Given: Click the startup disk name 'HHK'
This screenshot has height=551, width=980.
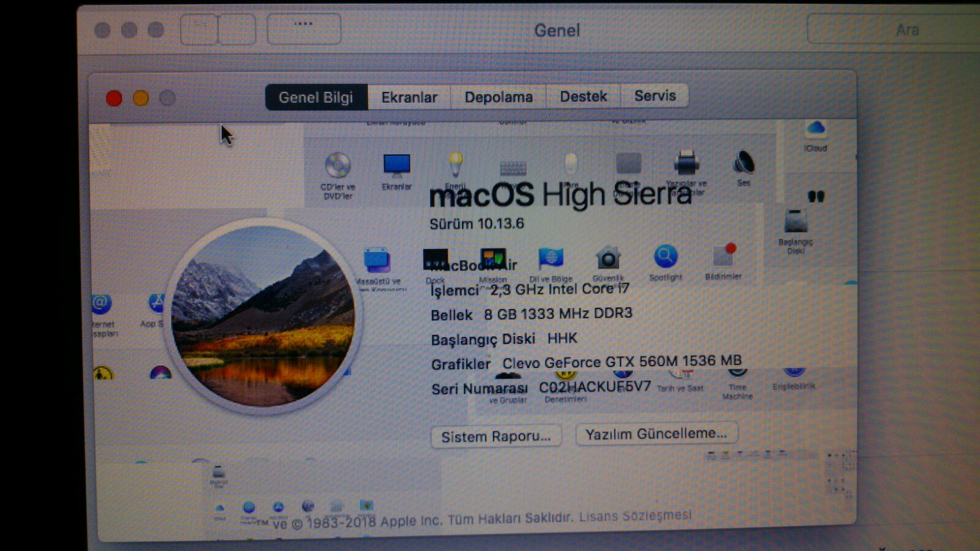Looking at the screenshot, I should (562, 338).
